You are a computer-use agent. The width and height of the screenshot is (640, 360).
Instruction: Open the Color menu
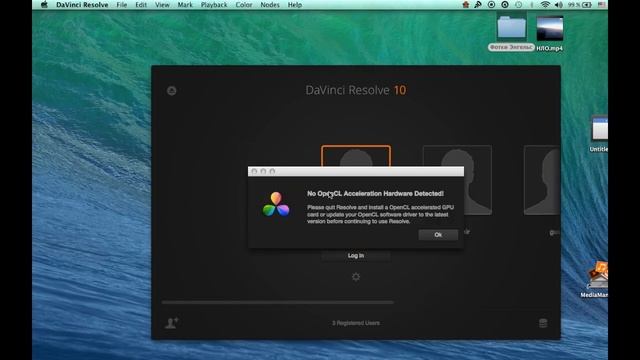coord(244,5)
